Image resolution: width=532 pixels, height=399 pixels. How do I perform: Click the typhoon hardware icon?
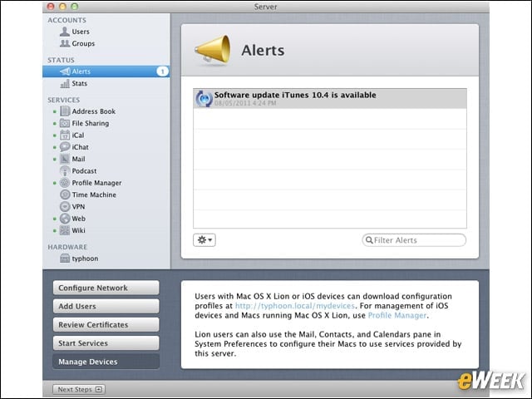pos(65,259)
